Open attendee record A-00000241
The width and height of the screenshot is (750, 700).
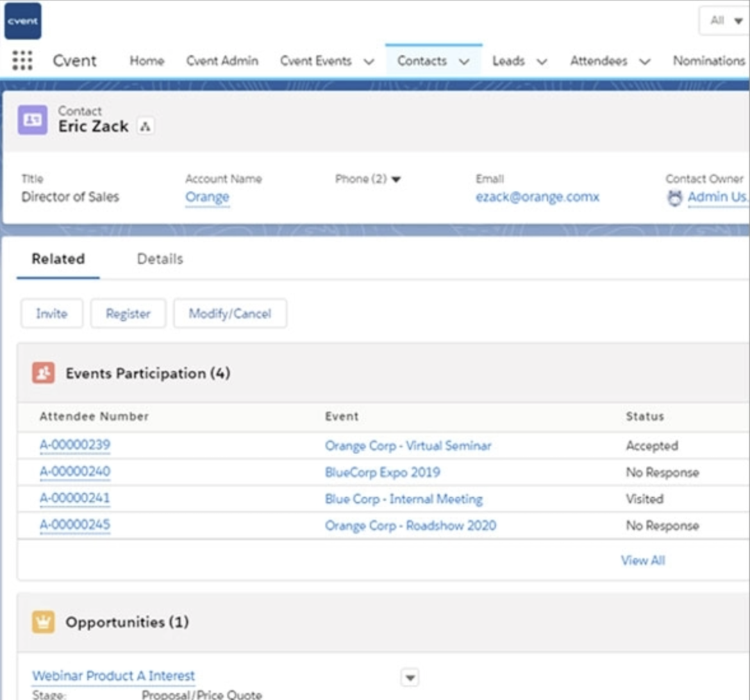tap(74, 498)
